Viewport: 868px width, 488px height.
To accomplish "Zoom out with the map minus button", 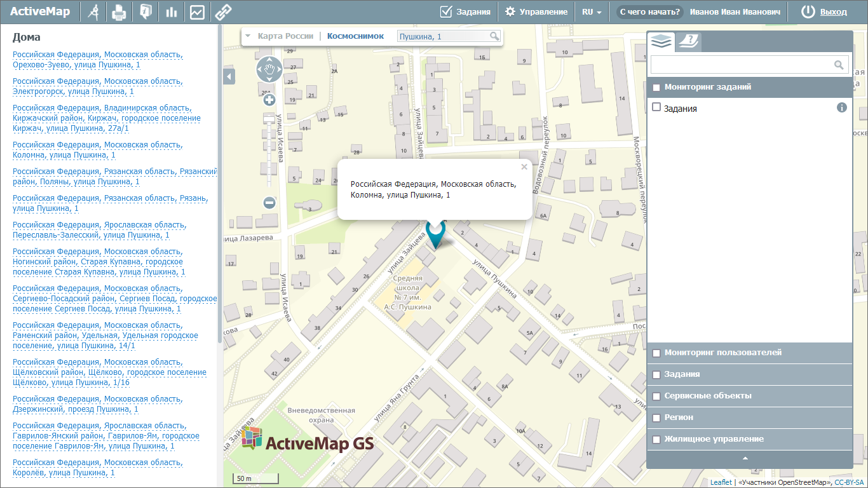I will [x=269, y=203].
